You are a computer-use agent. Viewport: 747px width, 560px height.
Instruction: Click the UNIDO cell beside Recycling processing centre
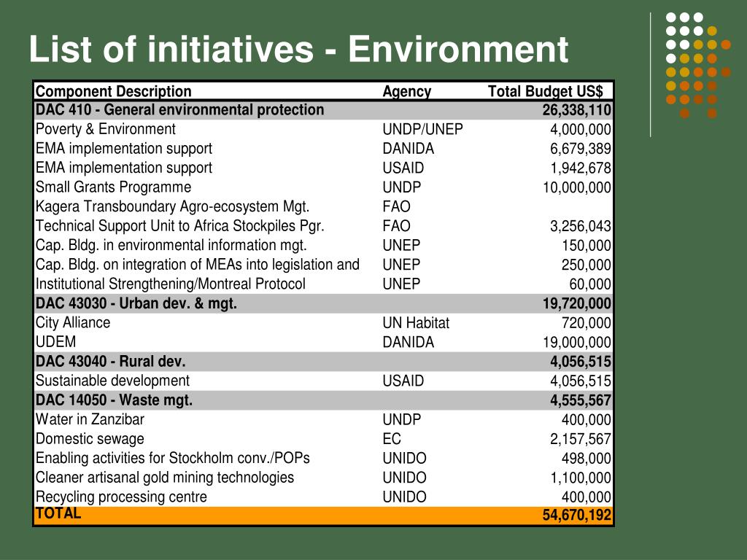pos(404,497)
